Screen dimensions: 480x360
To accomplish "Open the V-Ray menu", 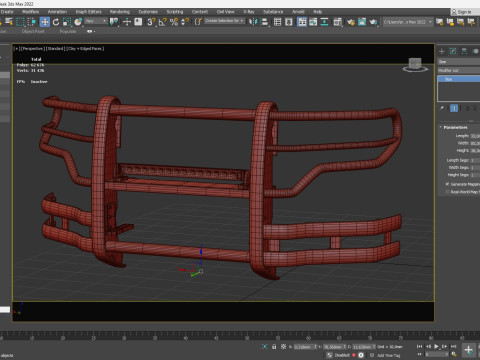I will 249,12.
